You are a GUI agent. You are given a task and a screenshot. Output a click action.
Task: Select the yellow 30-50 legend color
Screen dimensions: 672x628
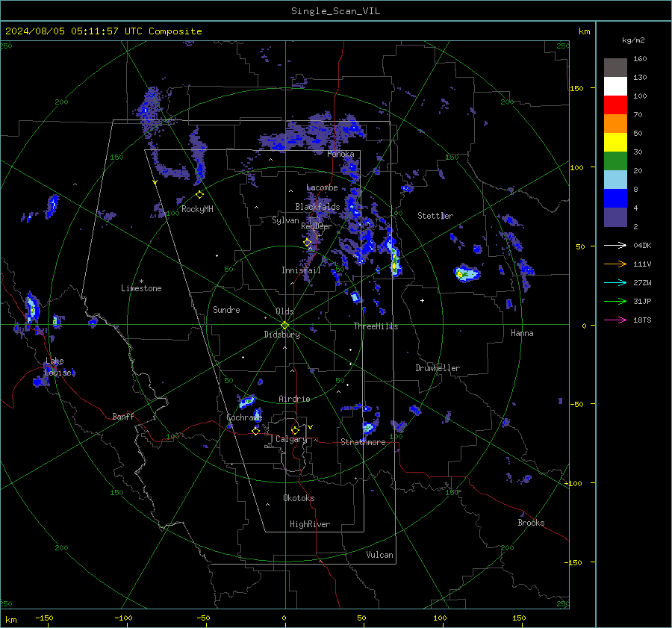point(615,143)
